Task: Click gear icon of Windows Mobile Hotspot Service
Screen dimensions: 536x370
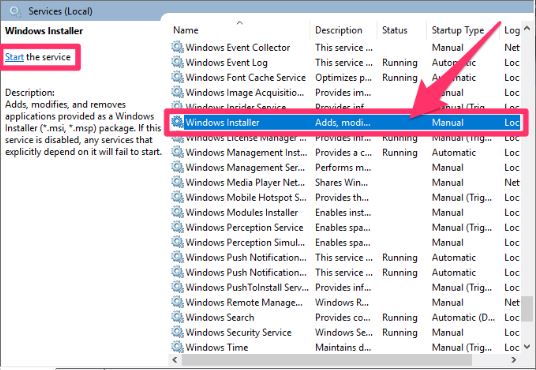Action: tap(177, 197)
